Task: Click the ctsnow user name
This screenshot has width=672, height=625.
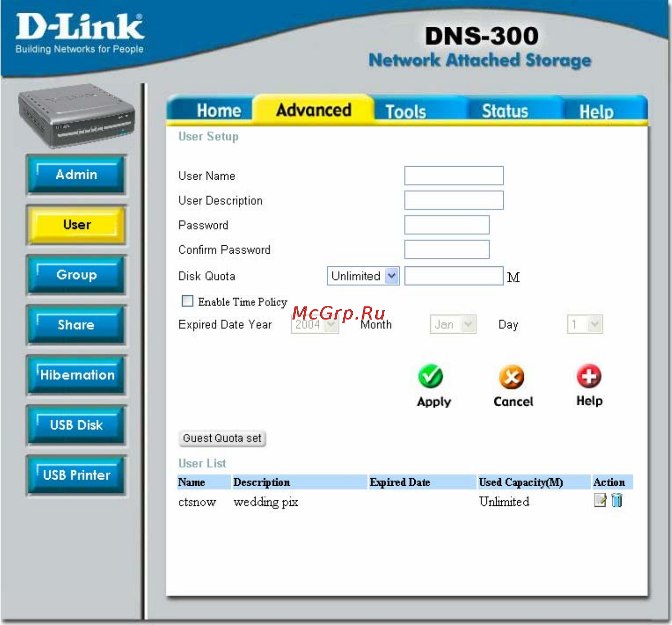Action: pyautogui.click(x=197, y=502)
